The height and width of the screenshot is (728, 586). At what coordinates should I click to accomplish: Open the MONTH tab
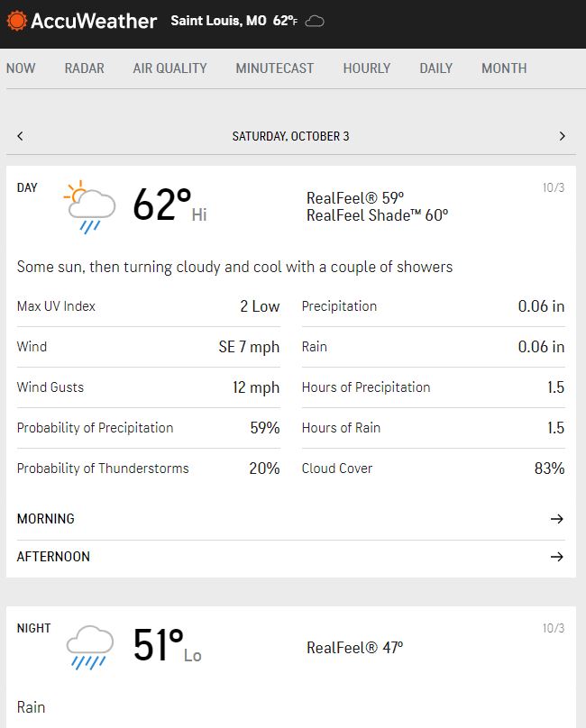click(504, 68)
